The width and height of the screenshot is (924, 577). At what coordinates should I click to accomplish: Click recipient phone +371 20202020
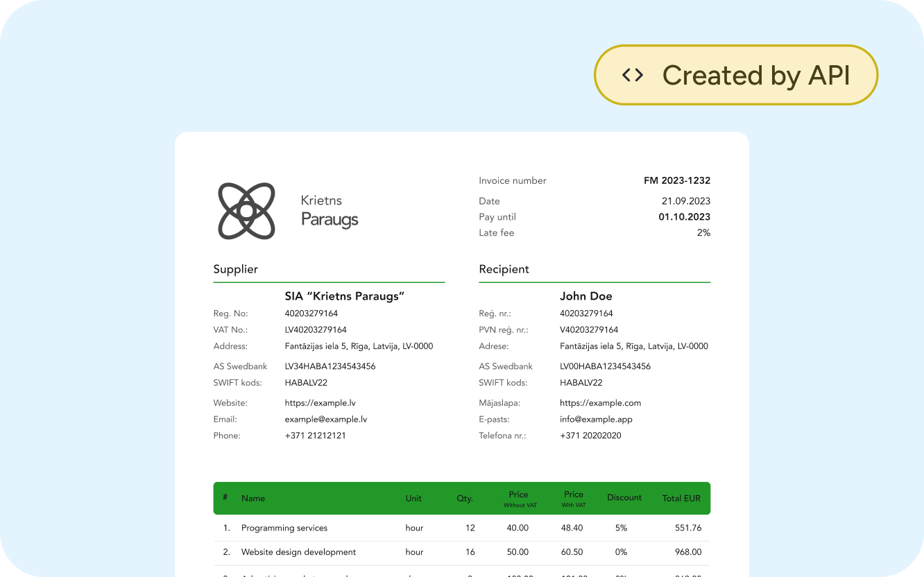591,436
